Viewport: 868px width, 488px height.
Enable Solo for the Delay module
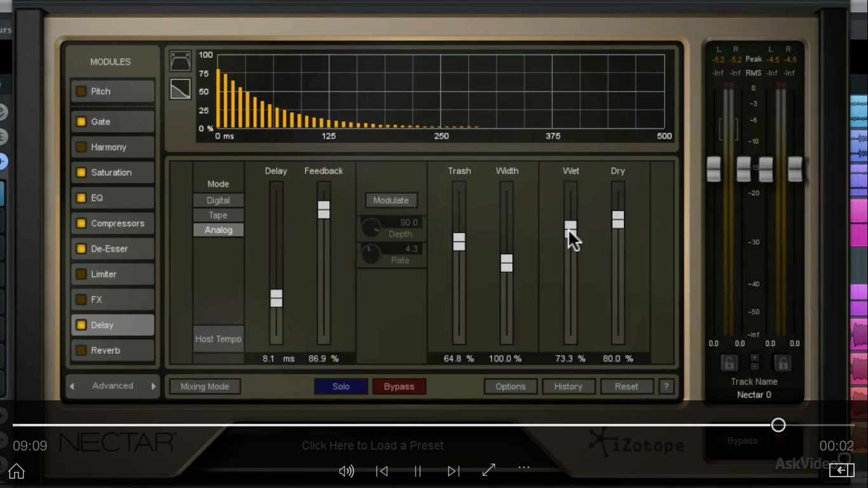(341, 386)
